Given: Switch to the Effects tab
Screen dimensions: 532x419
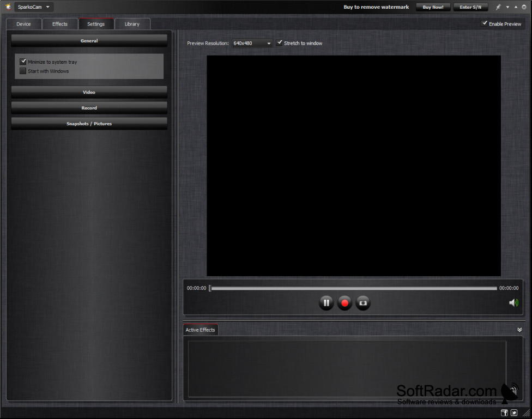Looking at the screenshot, I should tap(60, 24).
